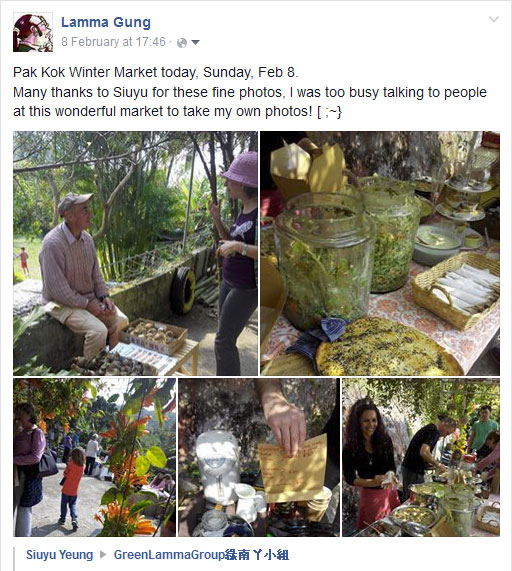Open the photo of hand holding paper bag
Viewport: 512px width, 571px height.
(259, 457)
